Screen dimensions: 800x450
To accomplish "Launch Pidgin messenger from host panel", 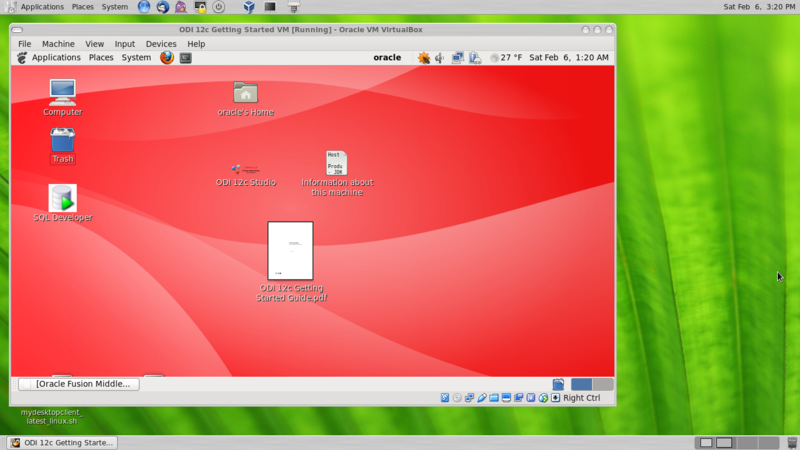I will coord(181,7).
